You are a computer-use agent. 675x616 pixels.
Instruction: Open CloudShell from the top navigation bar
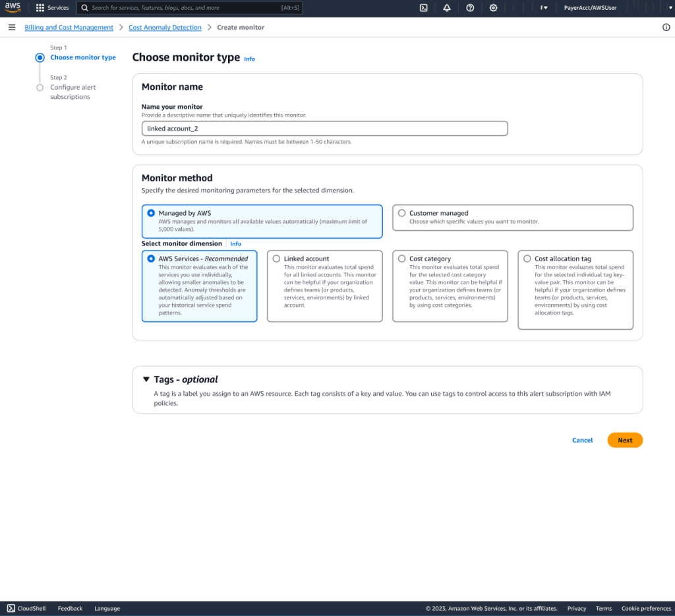pyautogui.click(x=423, y=8)
